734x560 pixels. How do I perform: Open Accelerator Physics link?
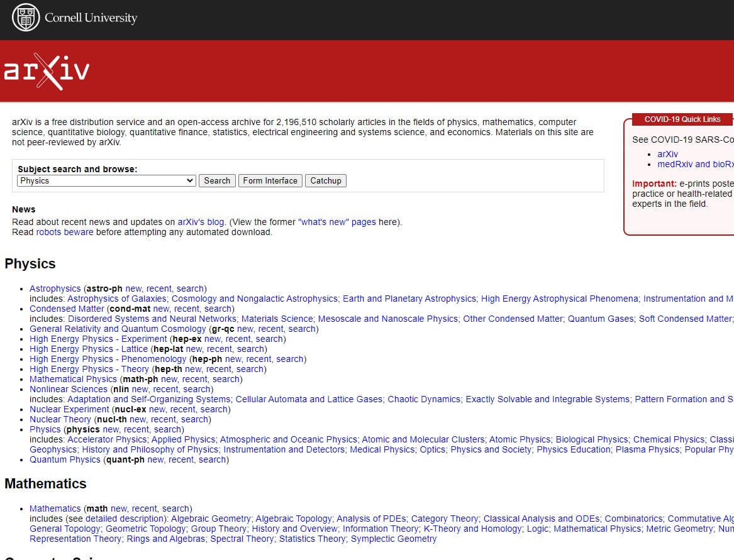click(107, 440)
